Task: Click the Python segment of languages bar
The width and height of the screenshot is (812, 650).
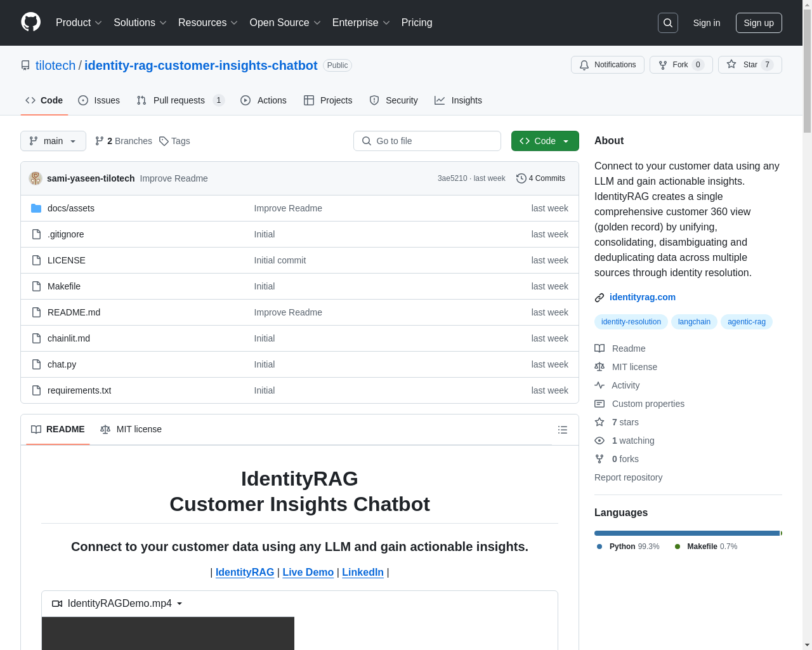Action: 687,533
